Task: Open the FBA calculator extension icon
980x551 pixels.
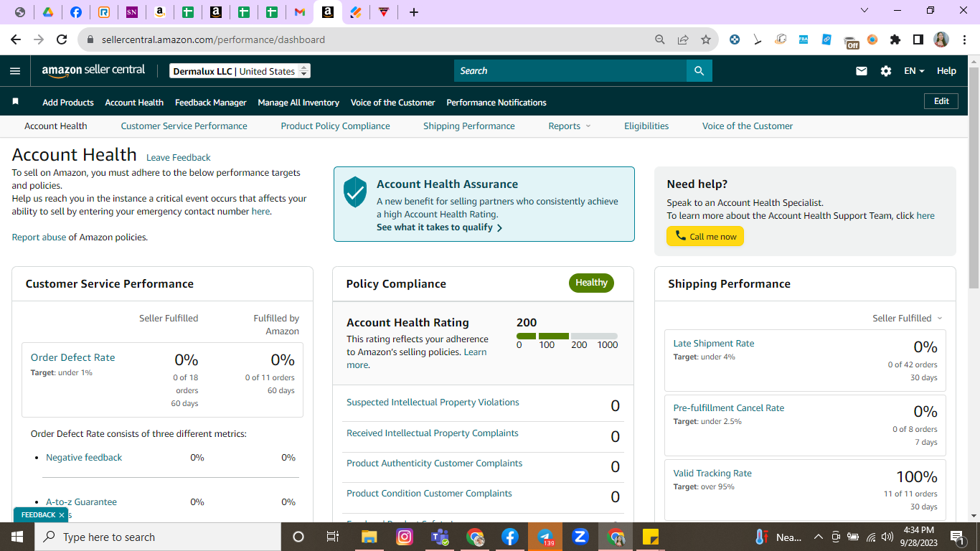Action: coord(804,39)
